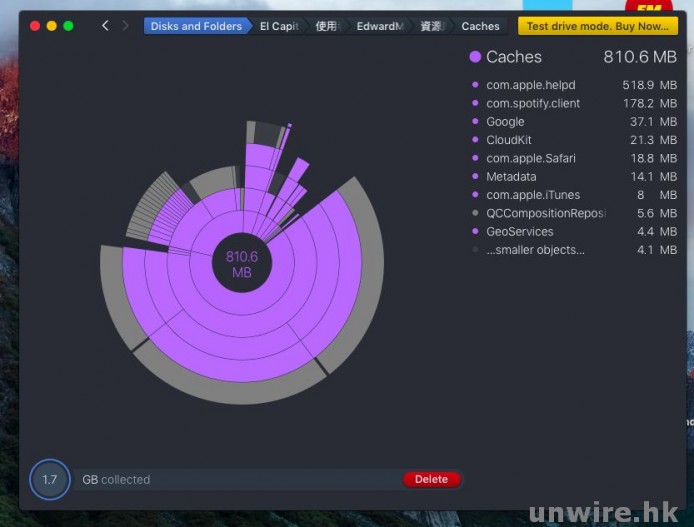Image resolution: width=694 pixels, height=527 pixels.
Task: Click the purple Caches header dot
Action: coord(475,58)
